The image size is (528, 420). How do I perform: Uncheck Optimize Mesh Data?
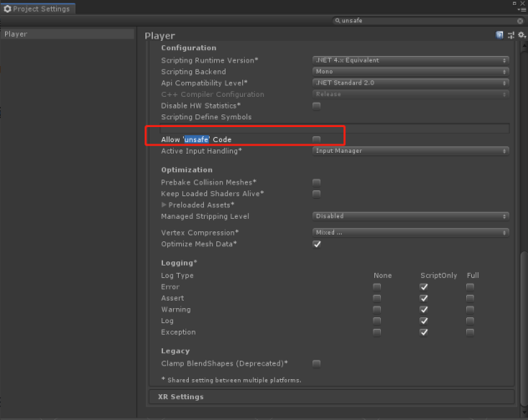pos(317,244)
